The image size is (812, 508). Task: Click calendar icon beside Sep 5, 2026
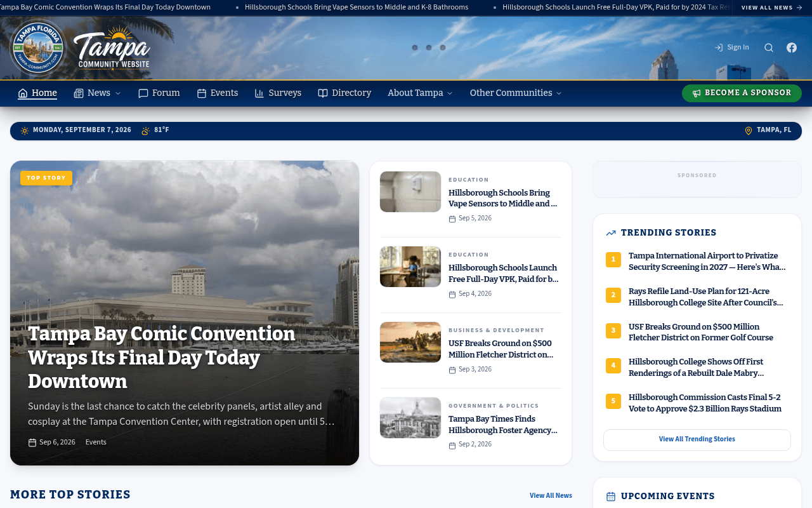(x=452, y=219)
